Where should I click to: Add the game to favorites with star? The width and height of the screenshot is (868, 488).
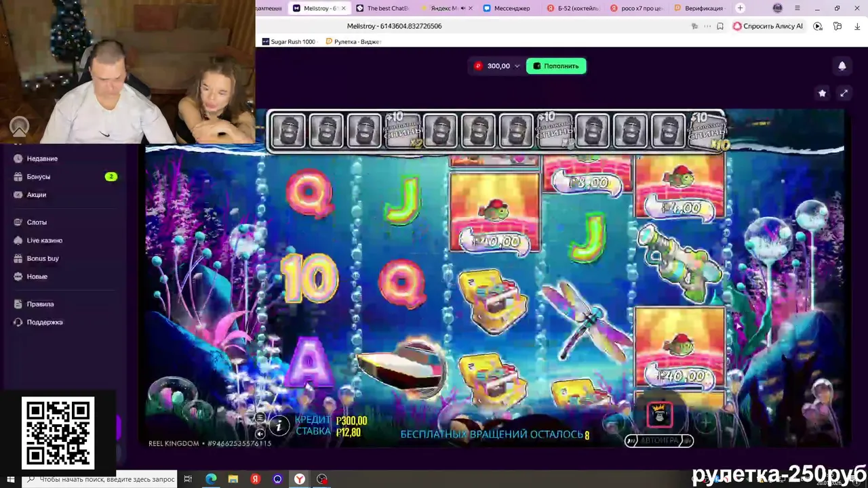822,93
